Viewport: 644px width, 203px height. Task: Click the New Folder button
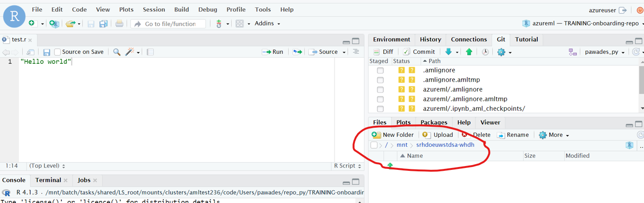click(x=393, y=135)
